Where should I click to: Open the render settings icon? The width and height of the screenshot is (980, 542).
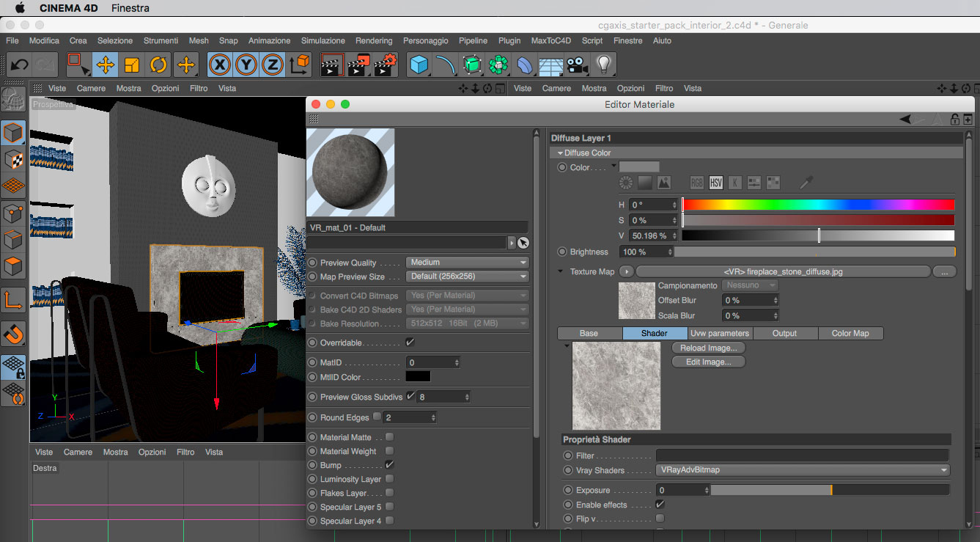[386, 65]
